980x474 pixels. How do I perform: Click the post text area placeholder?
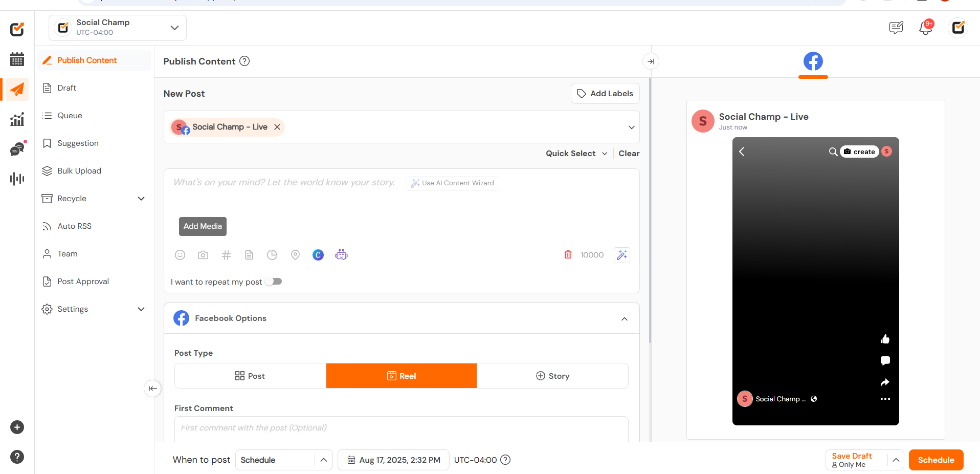(x=284, y=183)
